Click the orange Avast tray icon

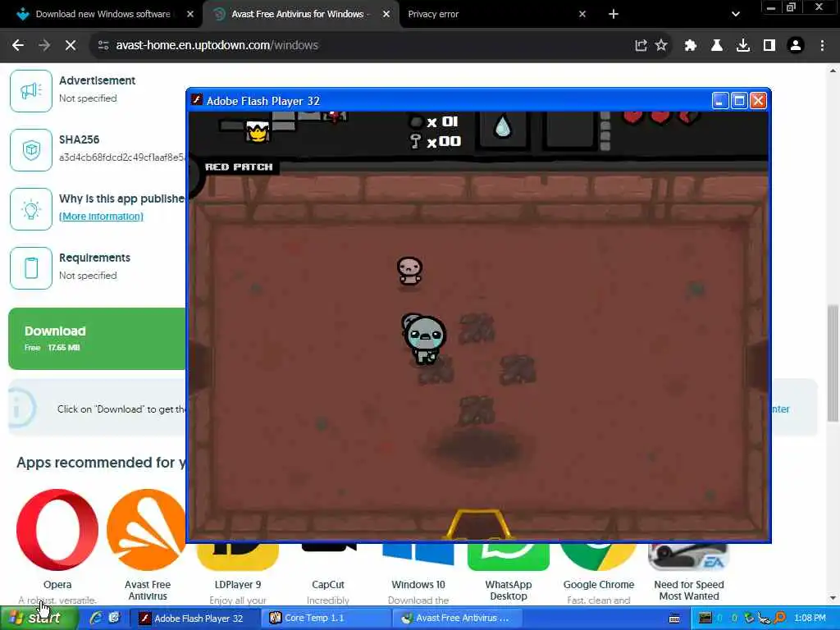780,619
